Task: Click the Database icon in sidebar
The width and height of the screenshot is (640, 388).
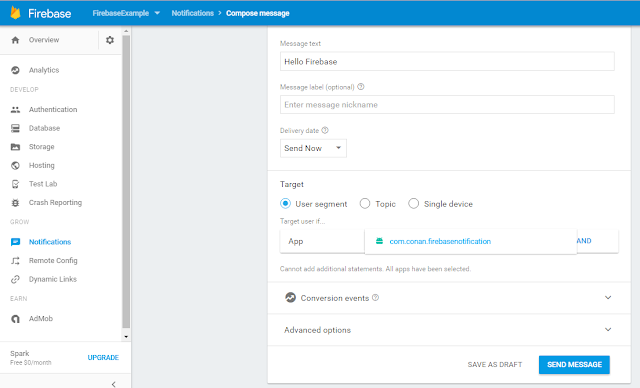Action: 16,128
